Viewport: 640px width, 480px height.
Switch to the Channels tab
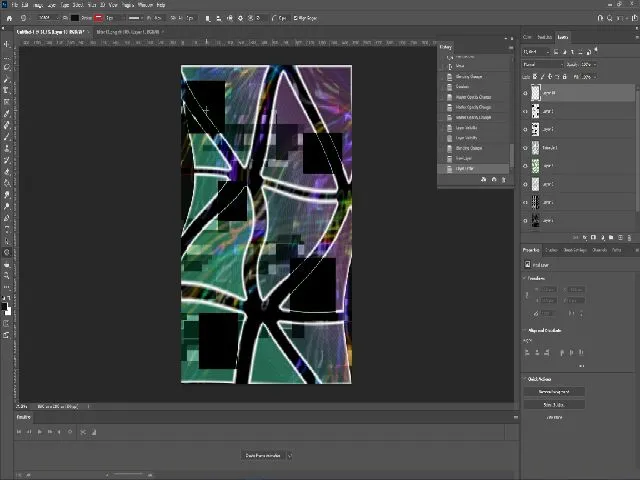click(x=599, y=250)
